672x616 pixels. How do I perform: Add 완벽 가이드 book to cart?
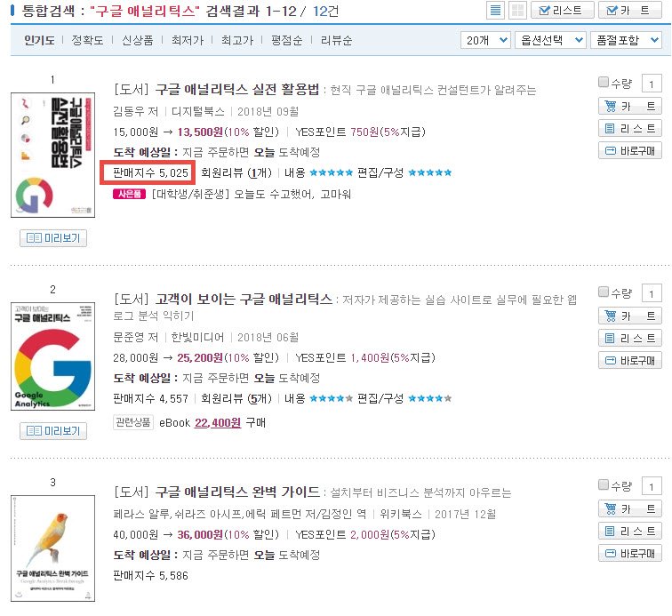[630, 508]
